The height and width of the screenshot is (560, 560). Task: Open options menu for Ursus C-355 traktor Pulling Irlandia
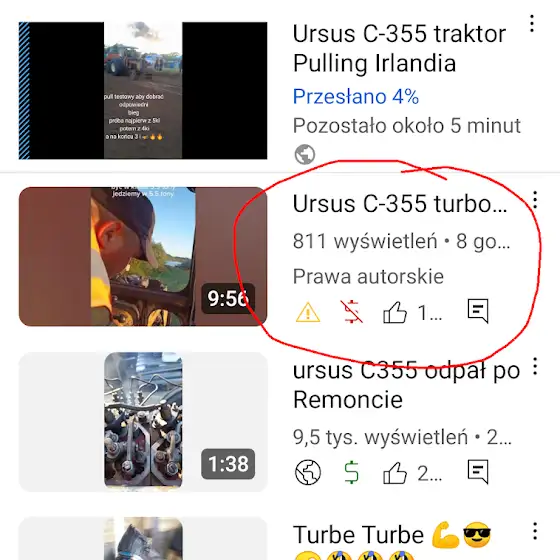click(x=532, y=24)
